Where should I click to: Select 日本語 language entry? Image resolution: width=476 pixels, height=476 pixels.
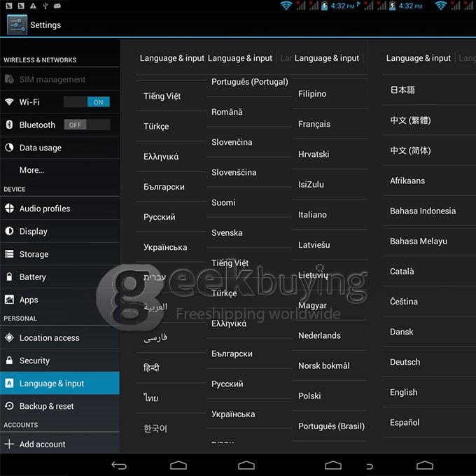pyautogui.click(x=402, y=90)
